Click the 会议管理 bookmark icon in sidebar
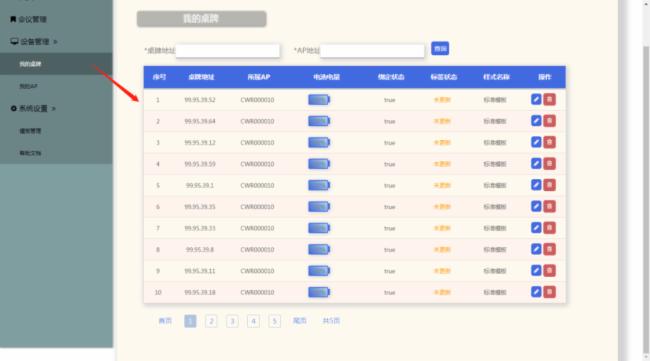 coord(13,19)
